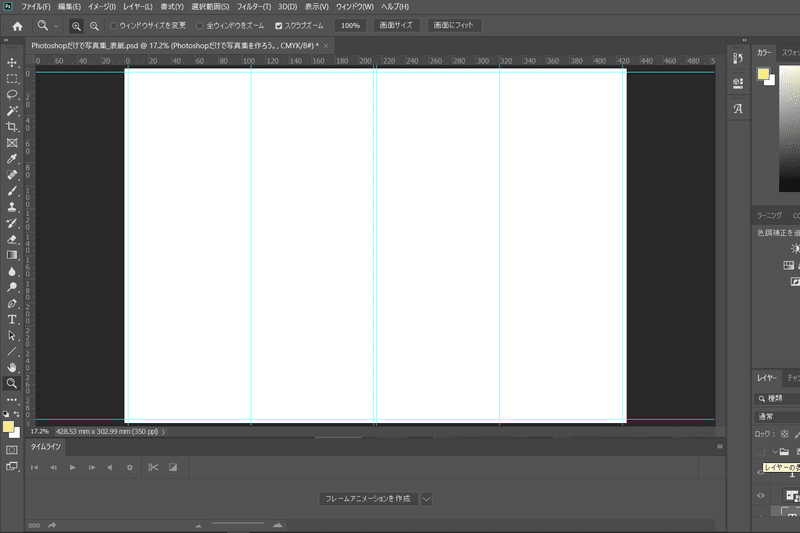This screenshot has width=800, height=533.
Task: Select the Gradient tool
Action: tap(12, 255)
